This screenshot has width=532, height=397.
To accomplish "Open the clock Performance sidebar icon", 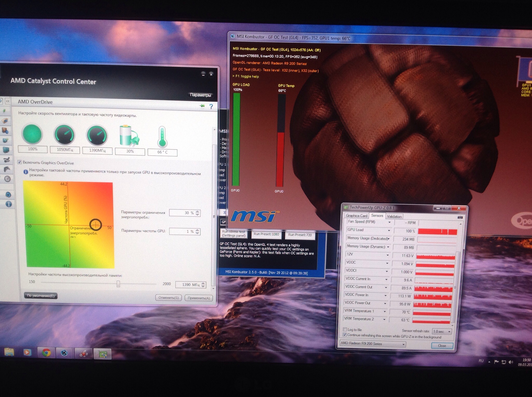I will [x=8, y=179].
